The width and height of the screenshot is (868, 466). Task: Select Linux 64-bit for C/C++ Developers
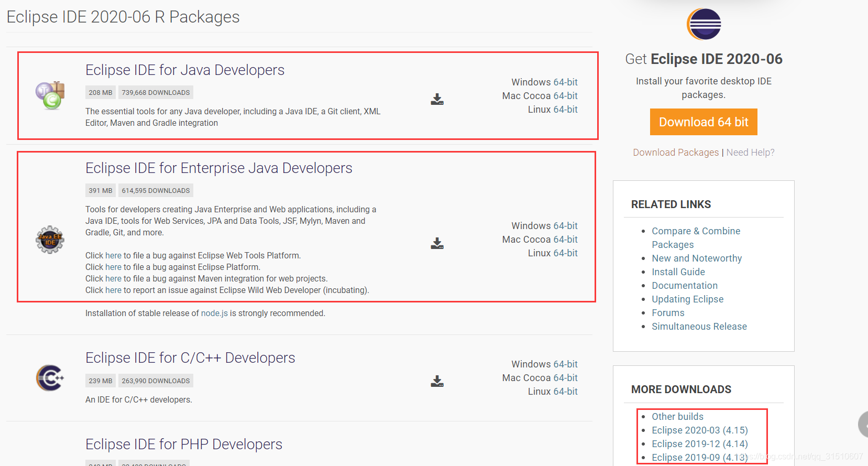tap(565, 392)
